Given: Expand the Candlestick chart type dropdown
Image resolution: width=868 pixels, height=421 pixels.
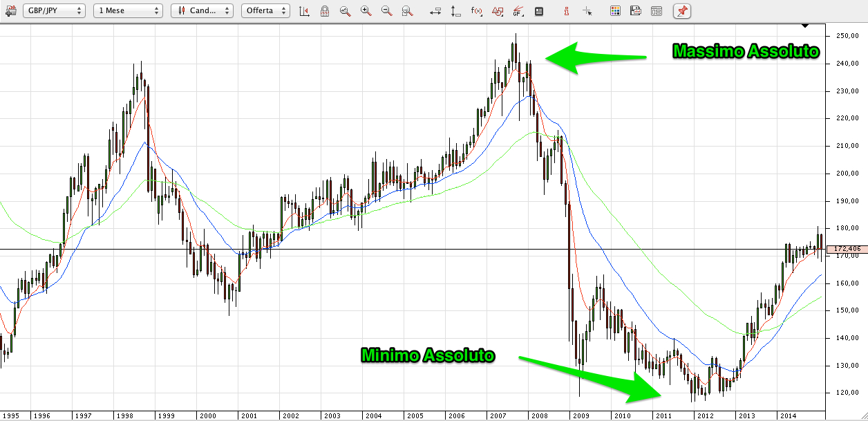Looking at the screenshot, I should [202, 10].
